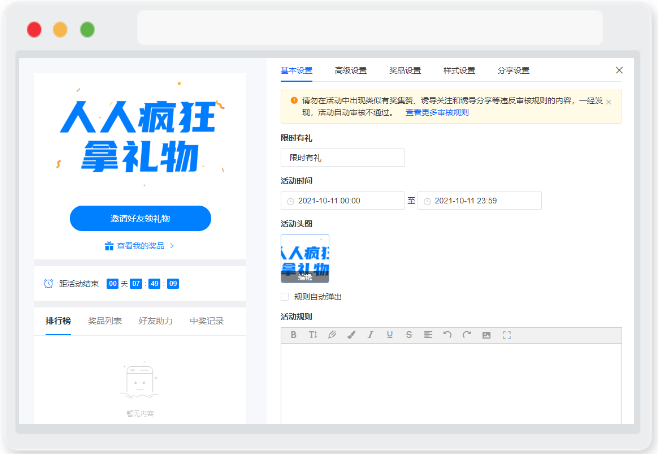Select the 排行榜 preview tab
This screenshot has height=454, width=658.
pyautogui.click(x=58, y=321)
